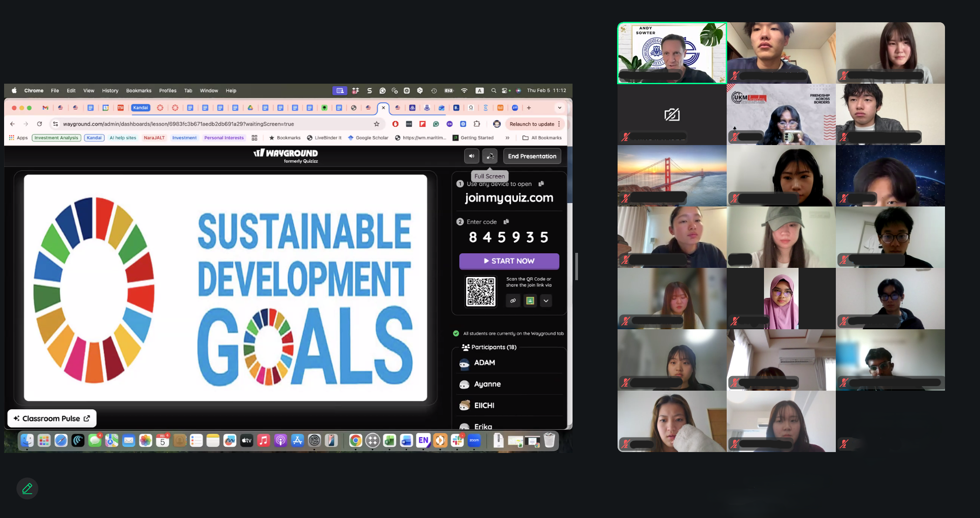The height and width of the screenshot is (518, 980).
Task: Open the Kandai bookmark group
Action: point(94,138)
